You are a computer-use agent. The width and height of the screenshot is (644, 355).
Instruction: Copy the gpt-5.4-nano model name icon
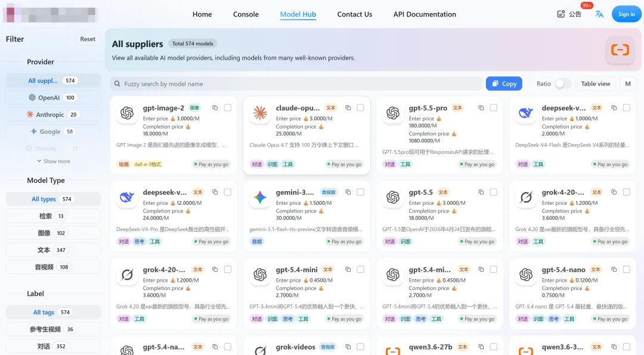[x=614, y=270]
